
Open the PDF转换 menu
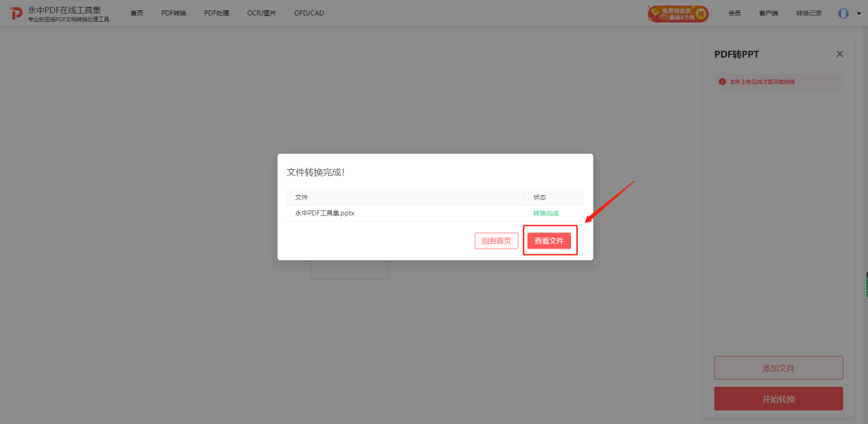(x=174, y=13)
